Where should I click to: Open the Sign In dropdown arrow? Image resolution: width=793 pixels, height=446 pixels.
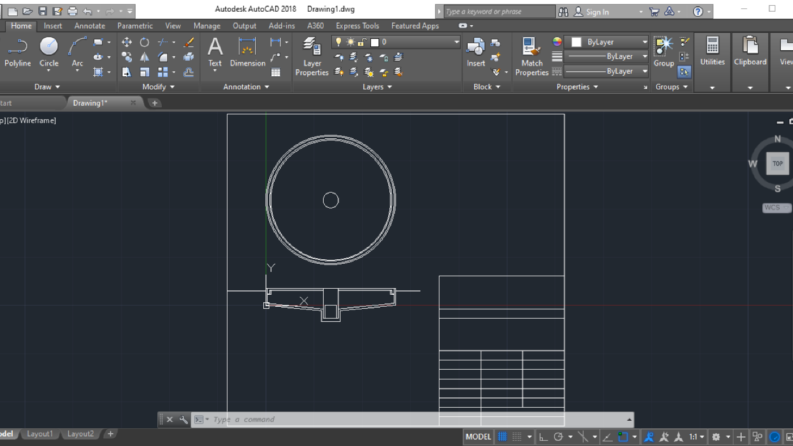click(641, 12)
